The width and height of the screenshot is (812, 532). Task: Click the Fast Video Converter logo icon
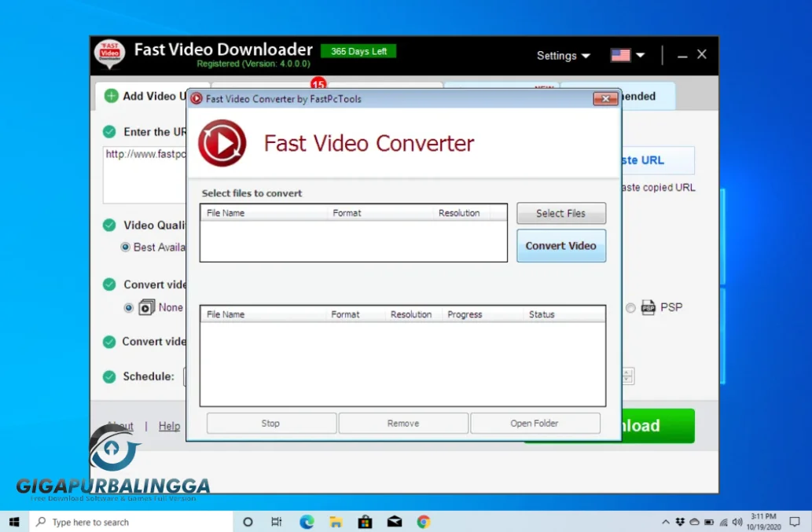tap(222, 144)
